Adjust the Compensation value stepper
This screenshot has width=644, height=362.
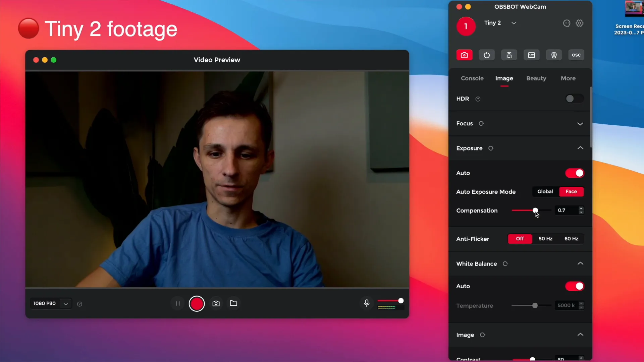(581, 210)
